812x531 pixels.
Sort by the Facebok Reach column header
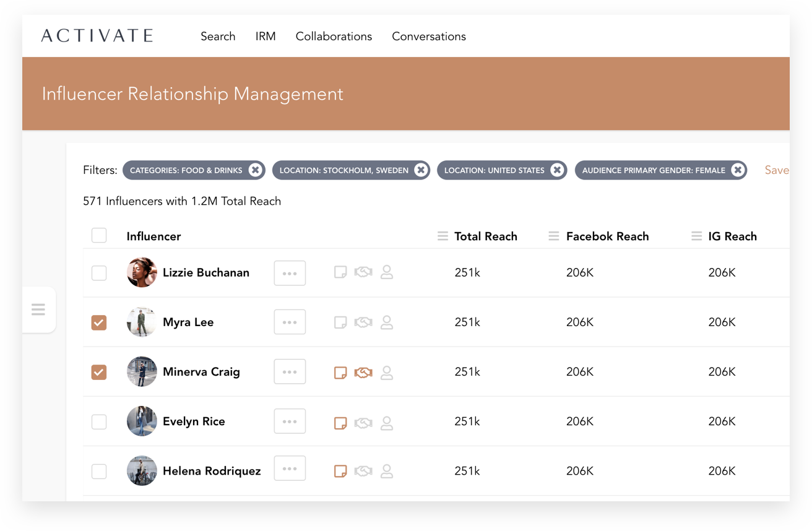tap(608, 236)
